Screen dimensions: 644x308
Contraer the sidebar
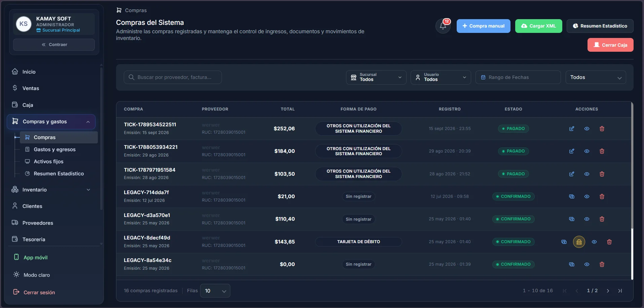[54, 45]
